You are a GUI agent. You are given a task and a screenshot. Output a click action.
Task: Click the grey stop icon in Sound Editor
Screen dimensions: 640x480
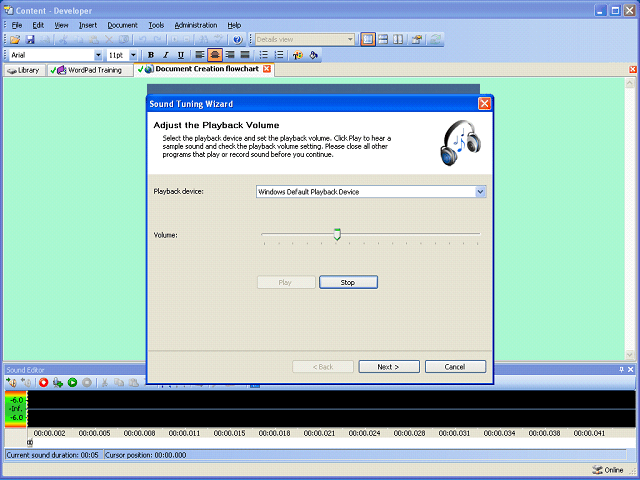(x=87, y=382)
